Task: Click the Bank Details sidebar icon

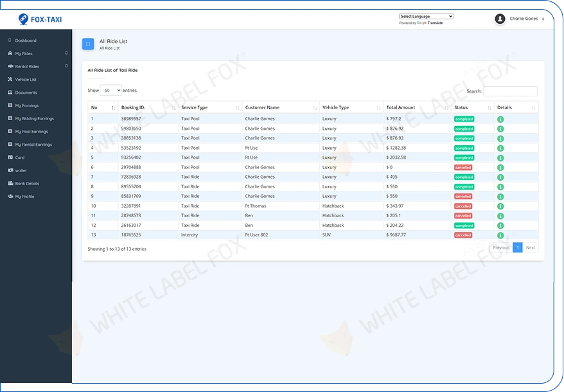Action: tap(10, 183)
